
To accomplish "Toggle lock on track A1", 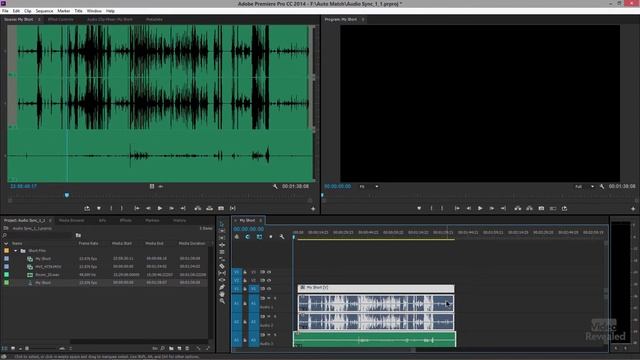I will click(245, 303).
